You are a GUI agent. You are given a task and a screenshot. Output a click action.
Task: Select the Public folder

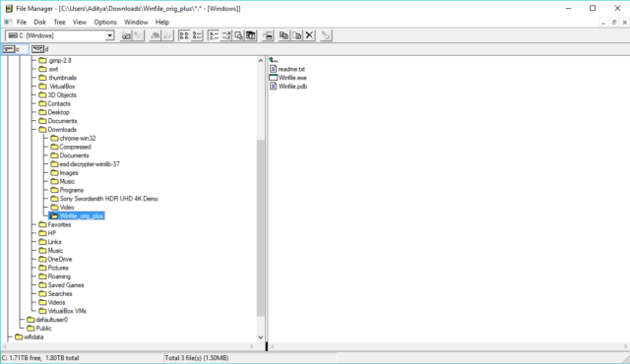pos(39,329)
